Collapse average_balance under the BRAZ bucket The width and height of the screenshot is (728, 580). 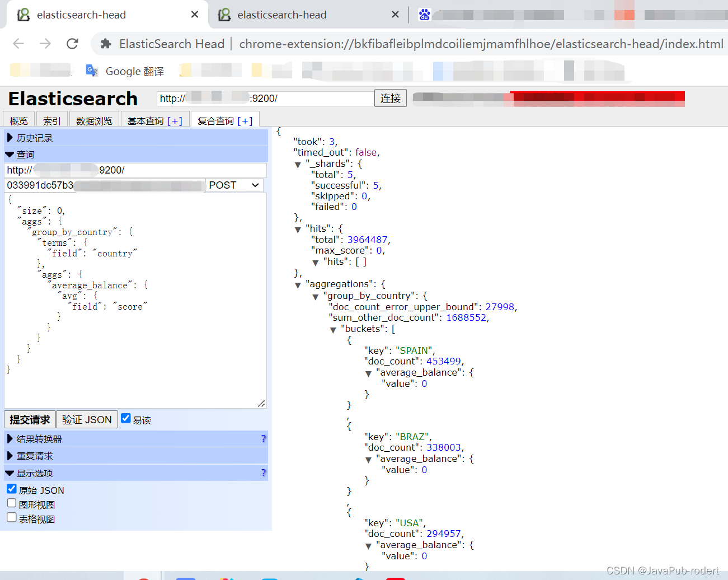368,460
